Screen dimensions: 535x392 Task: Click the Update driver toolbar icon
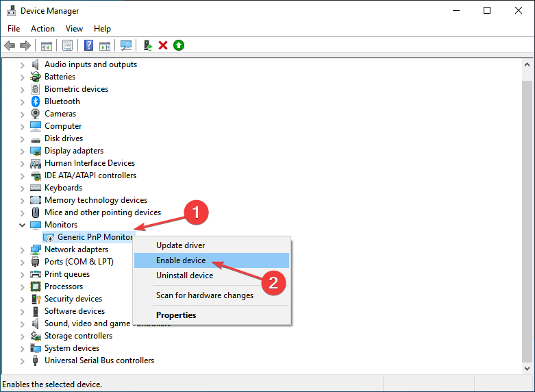point(148,45)
